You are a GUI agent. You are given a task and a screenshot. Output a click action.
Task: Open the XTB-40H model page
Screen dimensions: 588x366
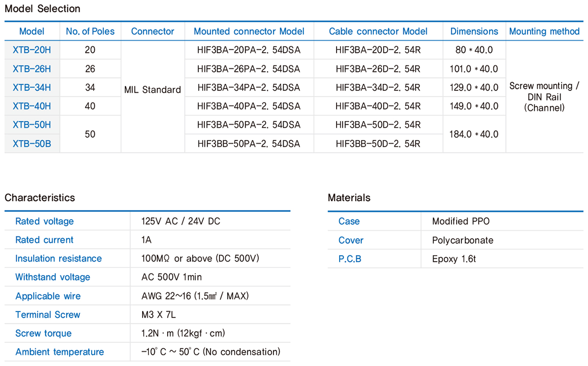[x=31, y=105]
